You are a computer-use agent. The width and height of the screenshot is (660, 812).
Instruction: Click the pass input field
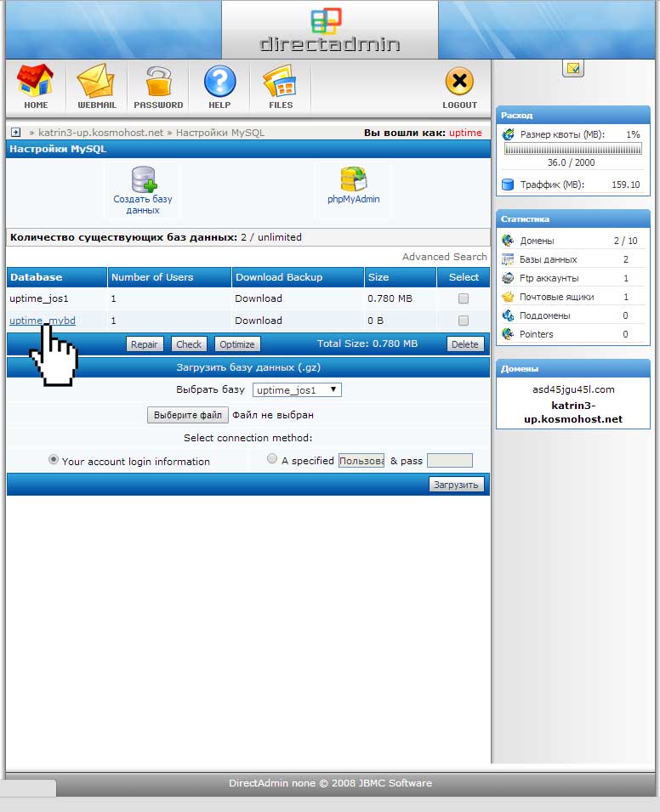pyautogui.click(x=450, y=460)
